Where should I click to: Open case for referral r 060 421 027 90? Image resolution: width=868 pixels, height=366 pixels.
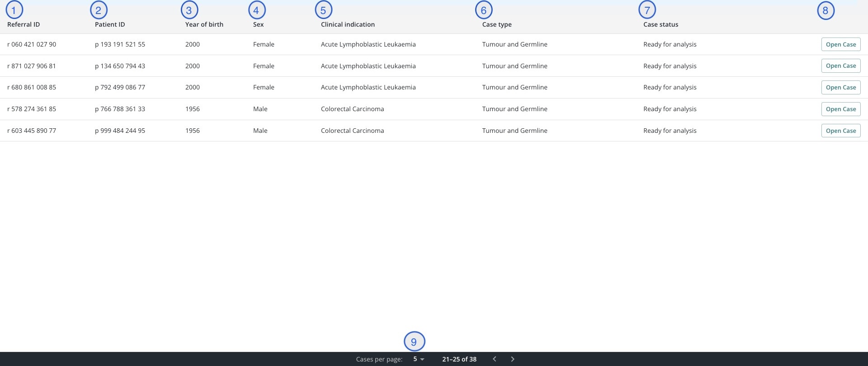840,44
